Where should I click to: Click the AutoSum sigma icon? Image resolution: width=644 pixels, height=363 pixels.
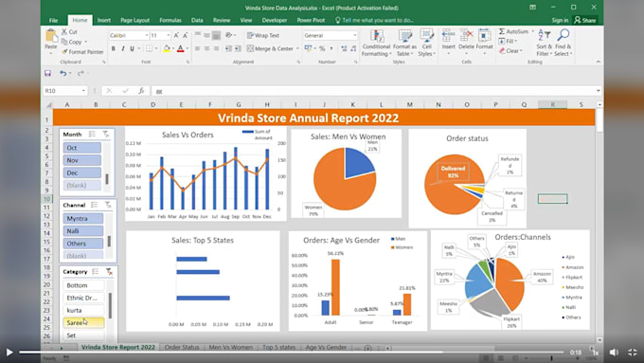[502, 31]
